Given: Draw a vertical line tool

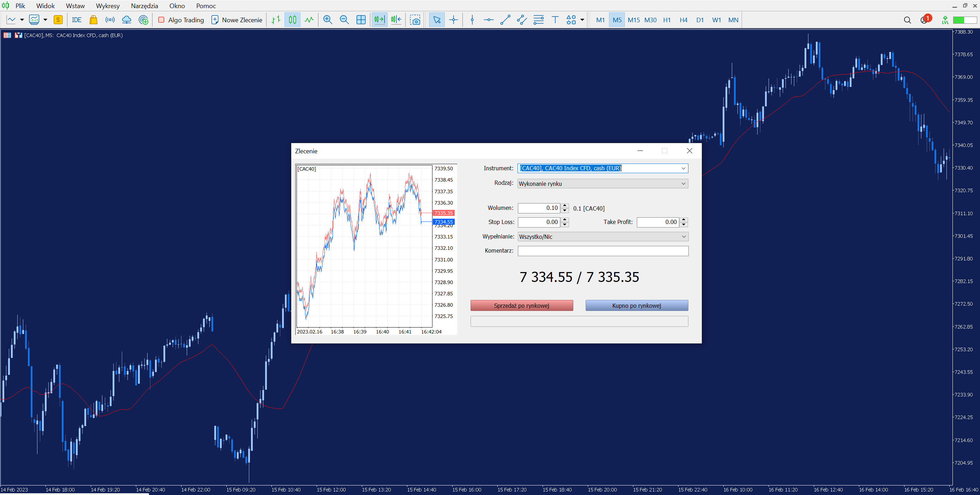Looking at the screenshot, I should coord(472,20).
